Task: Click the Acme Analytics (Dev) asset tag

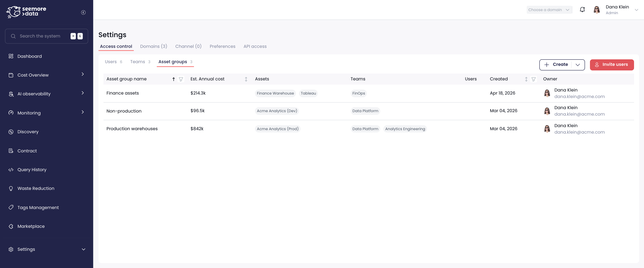Action: tap(277, 111)
